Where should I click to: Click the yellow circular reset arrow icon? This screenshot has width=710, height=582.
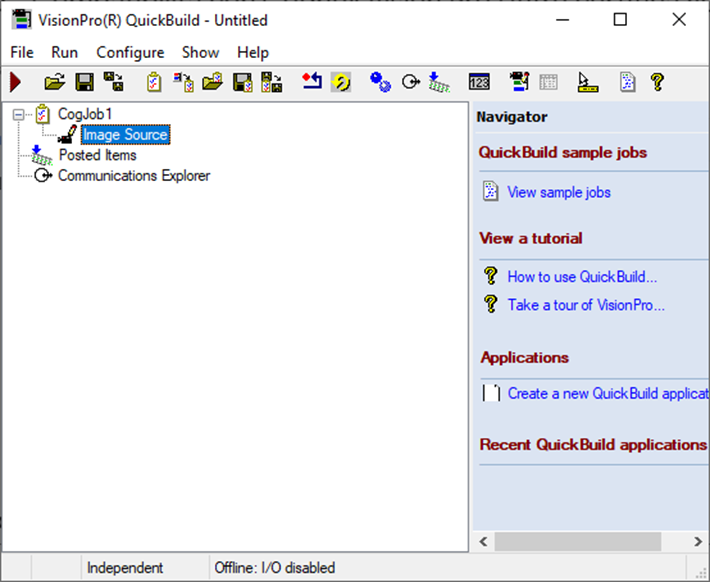(x=341, y=82)
